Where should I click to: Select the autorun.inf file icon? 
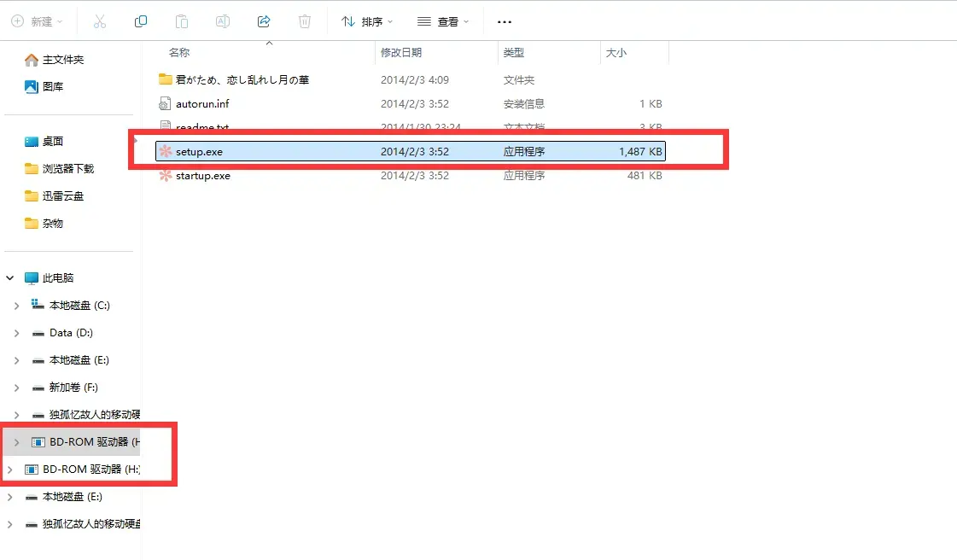(165, 103)
